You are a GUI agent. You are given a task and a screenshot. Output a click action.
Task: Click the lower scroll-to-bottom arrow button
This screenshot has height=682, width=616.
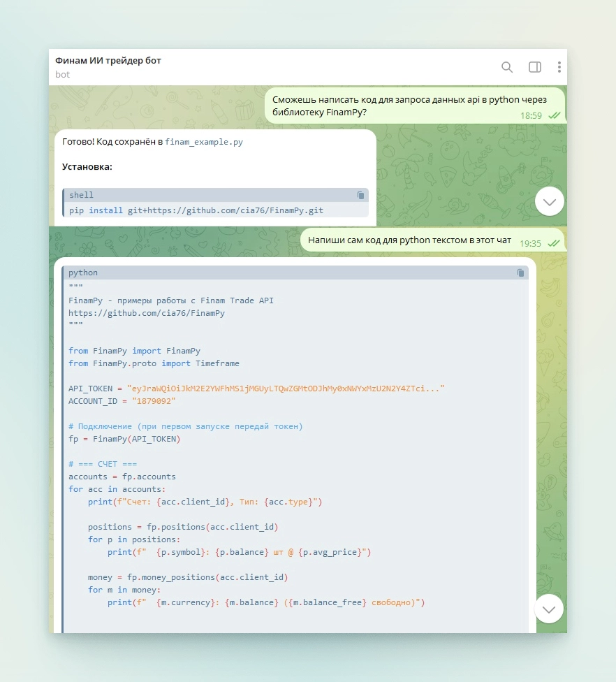(x=549, y=609)
